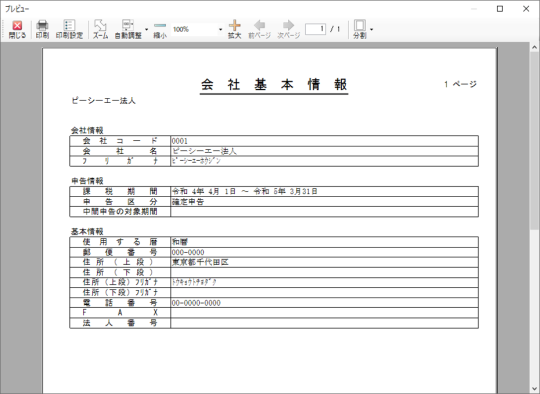Maximize the プレビュー window

[500, 9]
